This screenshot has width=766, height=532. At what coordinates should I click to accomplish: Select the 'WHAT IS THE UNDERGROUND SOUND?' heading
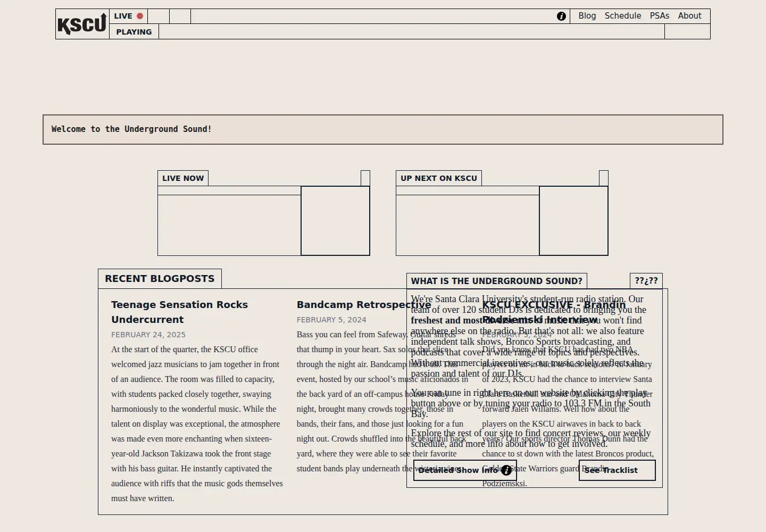point(497,281)
